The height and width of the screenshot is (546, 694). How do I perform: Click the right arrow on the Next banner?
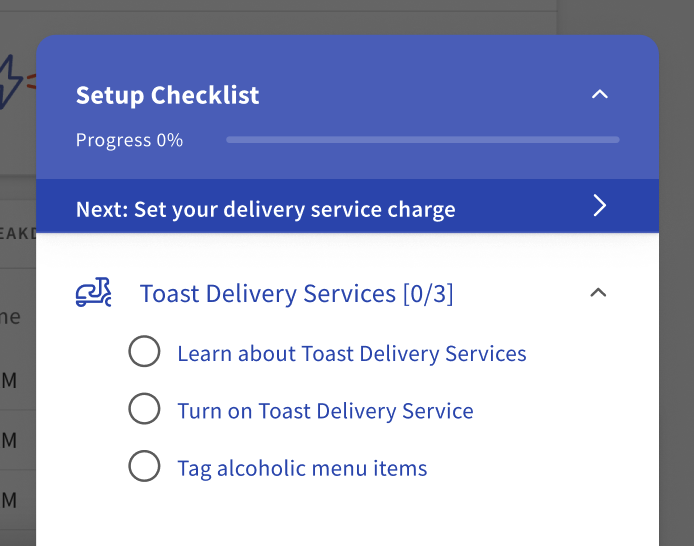(599, 206)
